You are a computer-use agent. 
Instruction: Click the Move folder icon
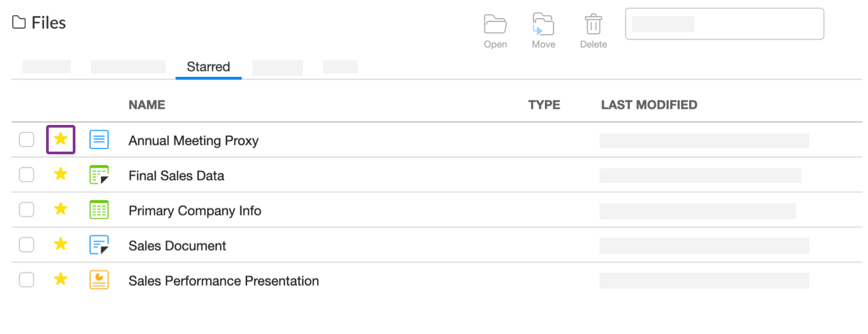tap(544, 24)
